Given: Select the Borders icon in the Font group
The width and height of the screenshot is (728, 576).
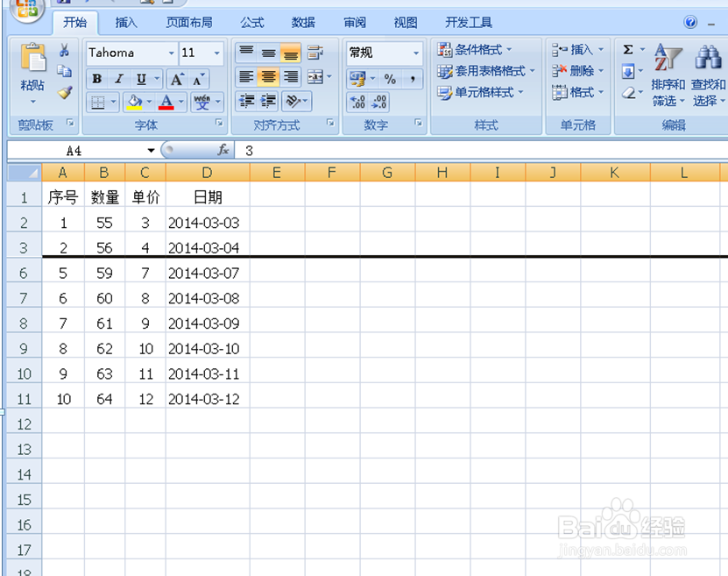Looking at the screenshot, I should pos(97,102).
